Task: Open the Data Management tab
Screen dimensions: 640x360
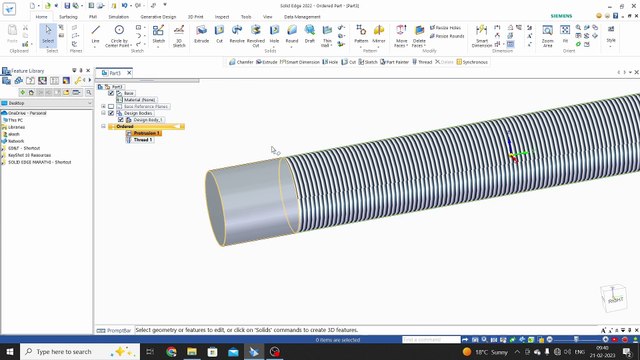Action: tap(302, 17)
